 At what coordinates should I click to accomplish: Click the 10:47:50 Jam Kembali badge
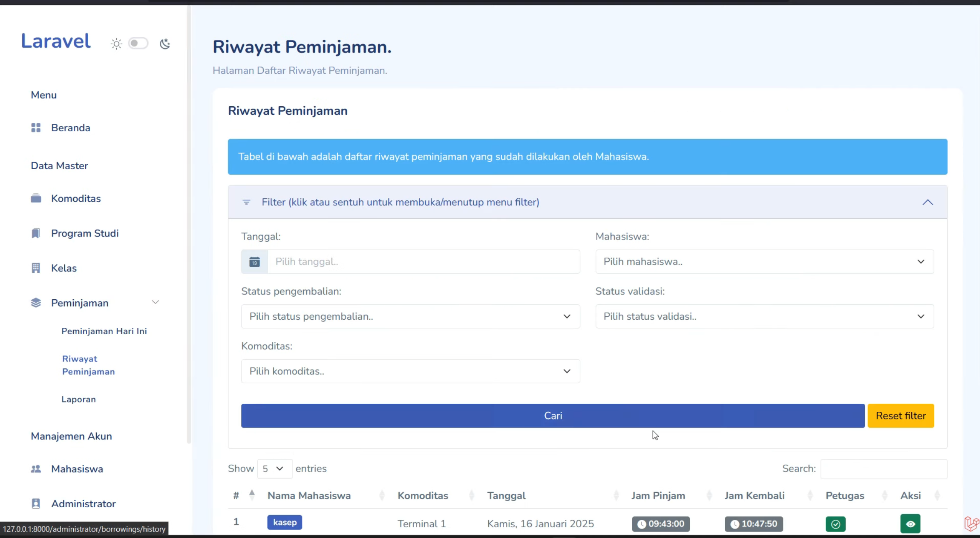point(754,524)
